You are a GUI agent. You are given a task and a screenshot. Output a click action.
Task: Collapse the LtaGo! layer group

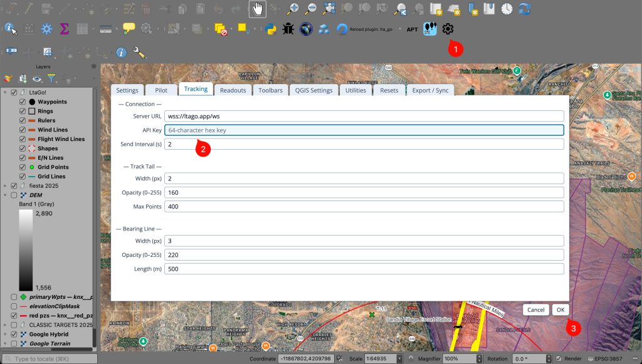(6, 93)
